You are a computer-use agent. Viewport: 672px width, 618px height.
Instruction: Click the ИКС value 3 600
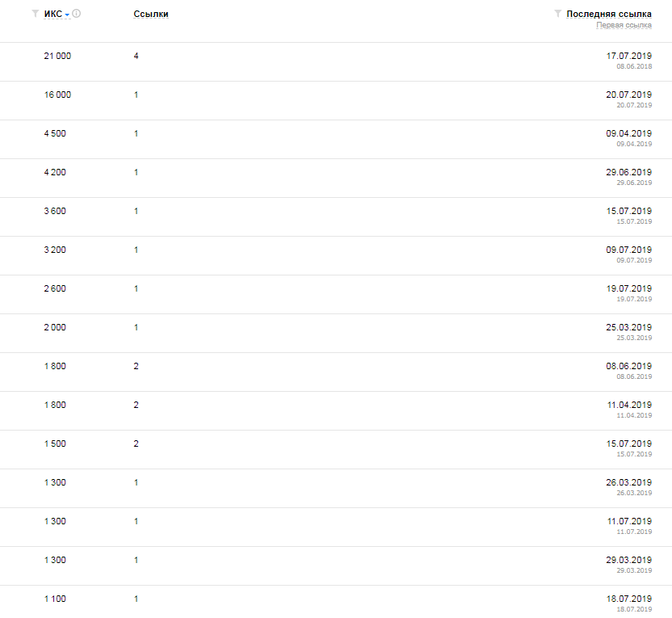tap(55, 211)
